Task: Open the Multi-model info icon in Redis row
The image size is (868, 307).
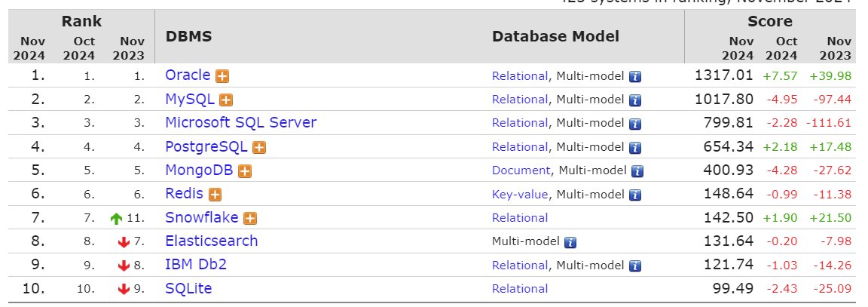Action: (x=635, y=195)
